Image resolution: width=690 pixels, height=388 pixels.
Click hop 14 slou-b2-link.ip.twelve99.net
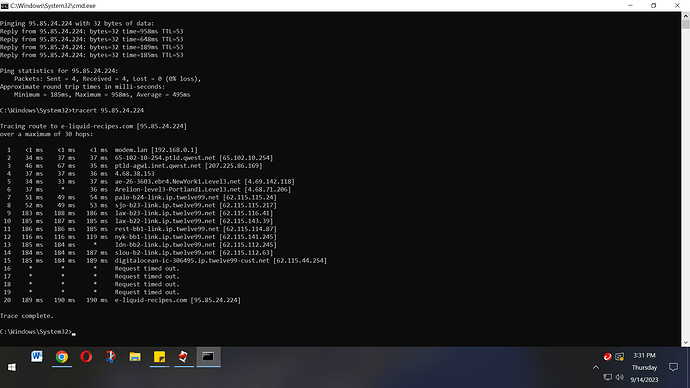pyautogui.click(x=194, y=253)
